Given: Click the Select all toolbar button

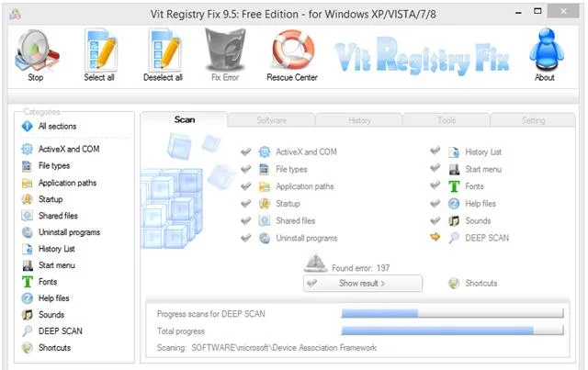Looking at the screenshot, I should tap(99, 55).
